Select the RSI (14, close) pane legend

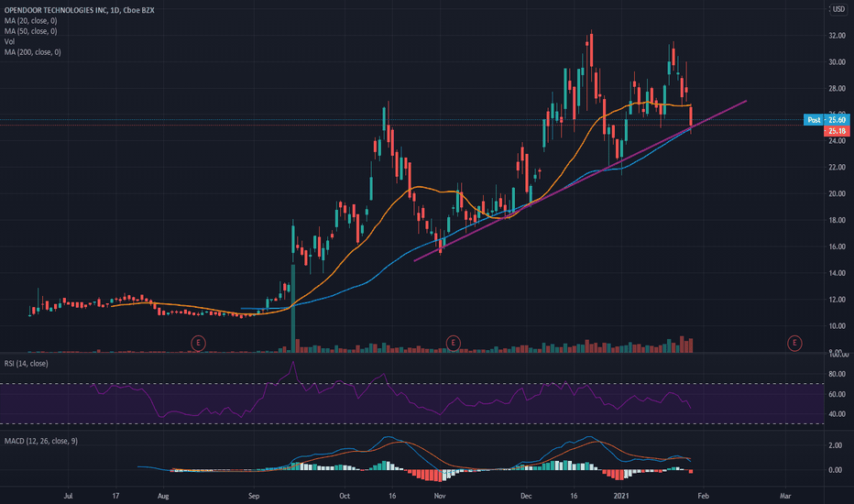click(27, 364)
